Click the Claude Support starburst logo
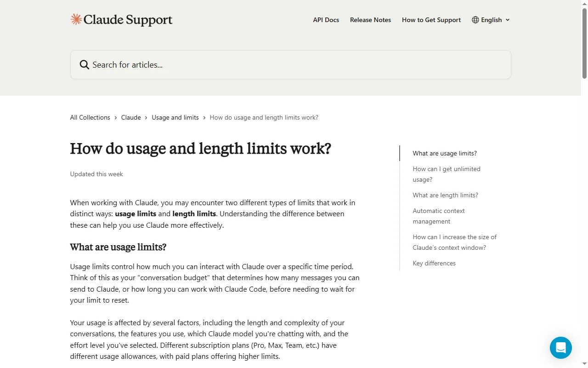The width and height of the screenshot is (588, 368). point(76,19)
